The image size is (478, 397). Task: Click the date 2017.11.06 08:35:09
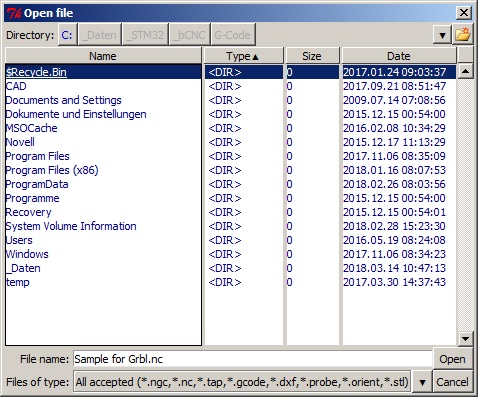pos(394,156)
